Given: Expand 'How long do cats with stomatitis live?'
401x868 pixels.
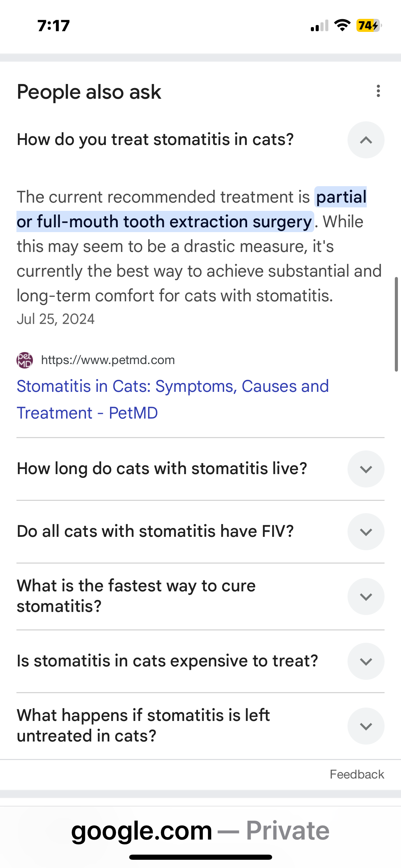Looking at the screenshot, I should click(x=366, y=469).
